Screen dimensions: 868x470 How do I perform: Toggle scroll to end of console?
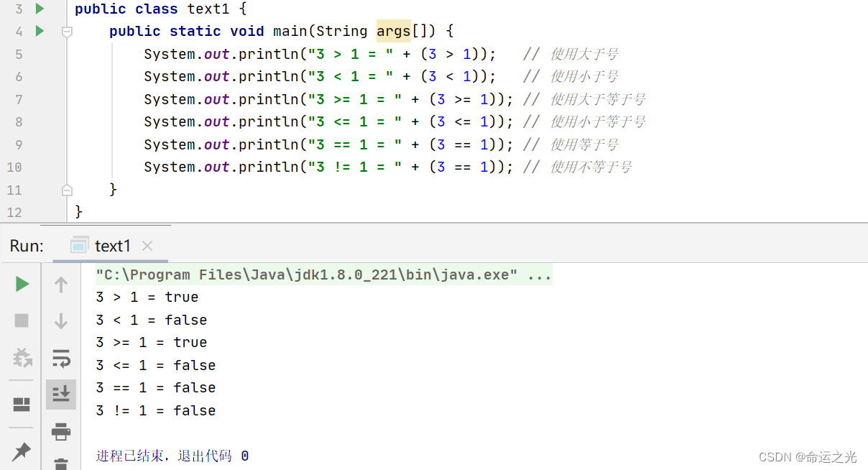point(61,394)
